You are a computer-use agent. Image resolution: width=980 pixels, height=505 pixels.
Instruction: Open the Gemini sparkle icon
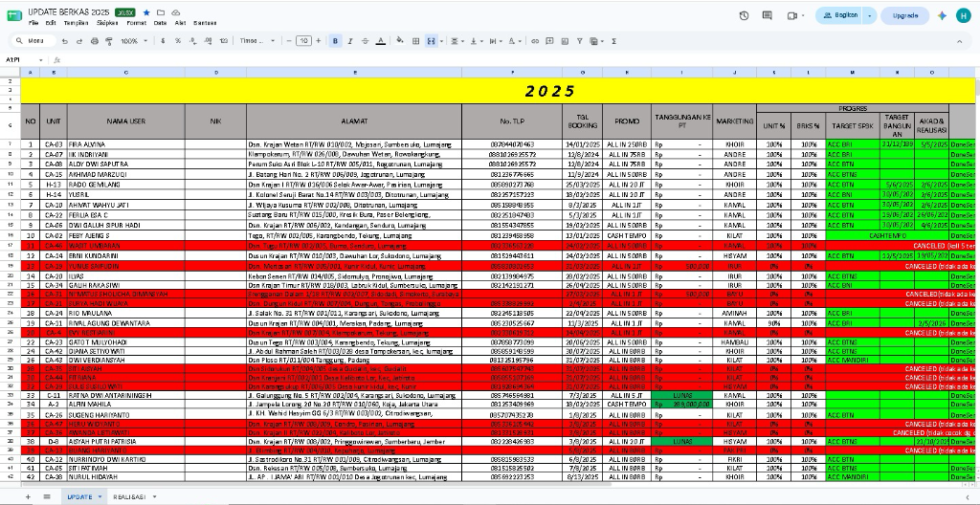pos(942,15)
